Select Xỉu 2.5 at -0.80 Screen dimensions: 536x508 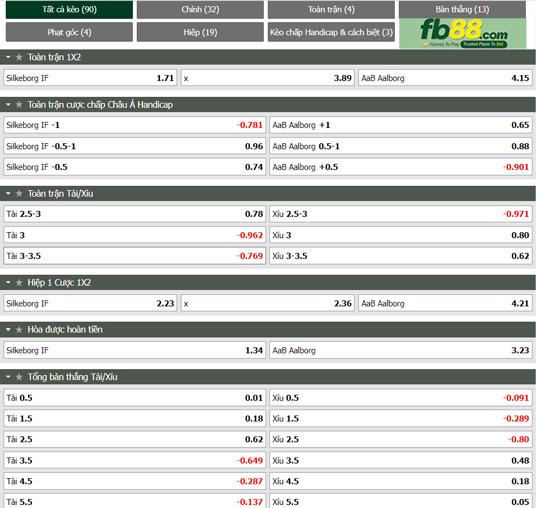pos(401,439)
